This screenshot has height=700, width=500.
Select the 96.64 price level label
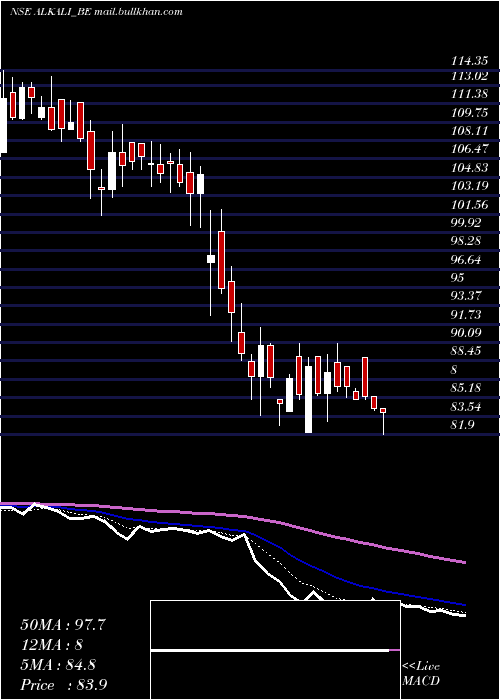(x=466, y=259)
